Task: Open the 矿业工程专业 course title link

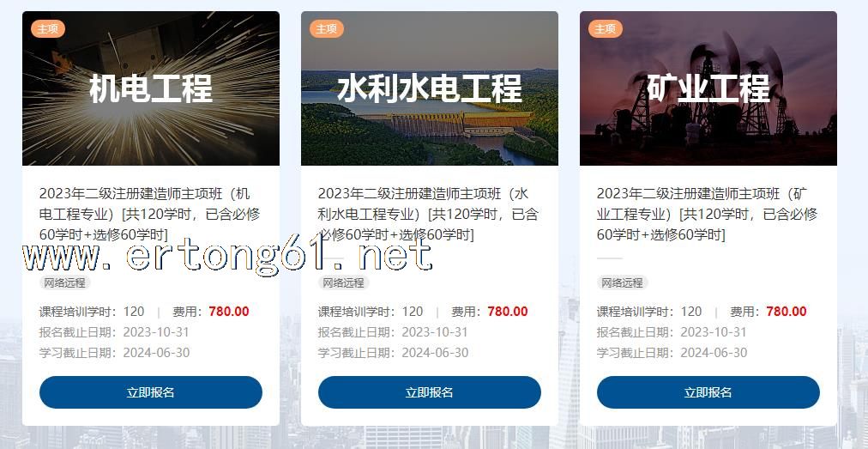Action: point(707,214)
